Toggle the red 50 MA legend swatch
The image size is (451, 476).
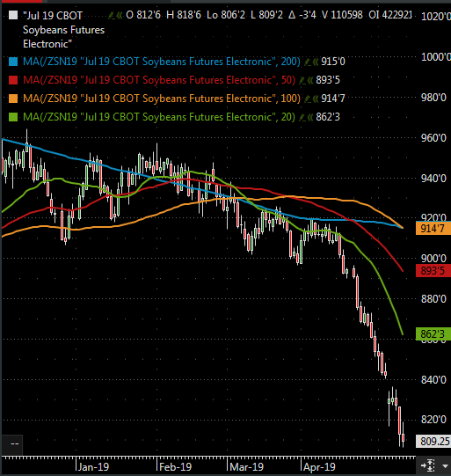[x=13, y=80]
